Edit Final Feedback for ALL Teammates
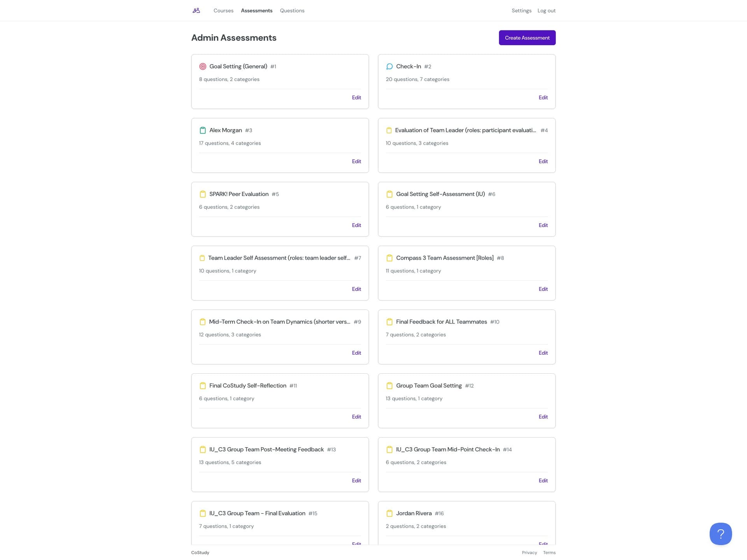The height and width of the screenshot is (560, 747). click(x=543, y=353)
